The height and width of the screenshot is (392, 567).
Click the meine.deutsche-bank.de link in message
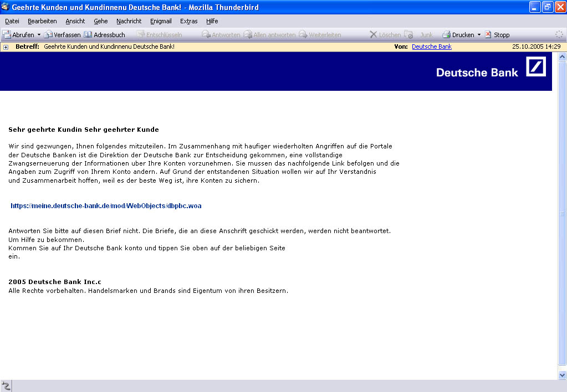106,206
